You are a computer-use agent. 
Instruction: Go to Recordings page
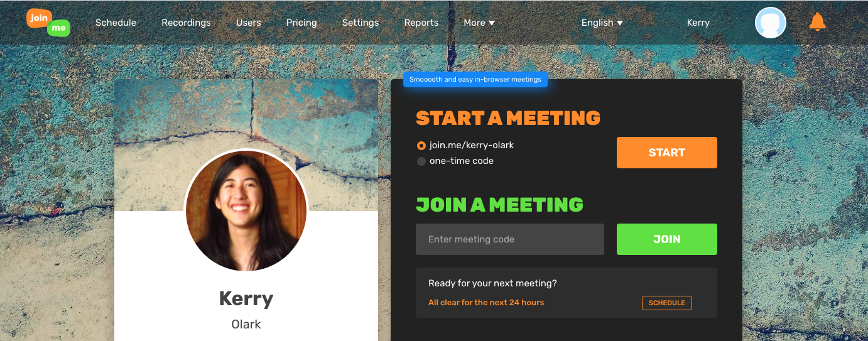(186, 23)
